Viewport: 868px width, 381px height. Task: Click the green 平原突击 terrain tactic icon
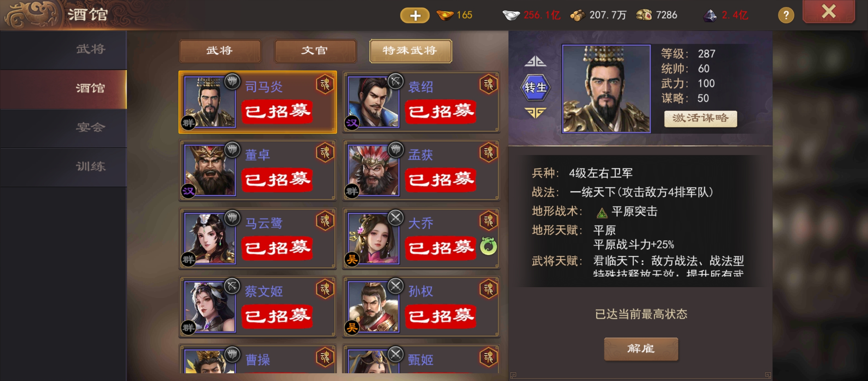[602, 212]
